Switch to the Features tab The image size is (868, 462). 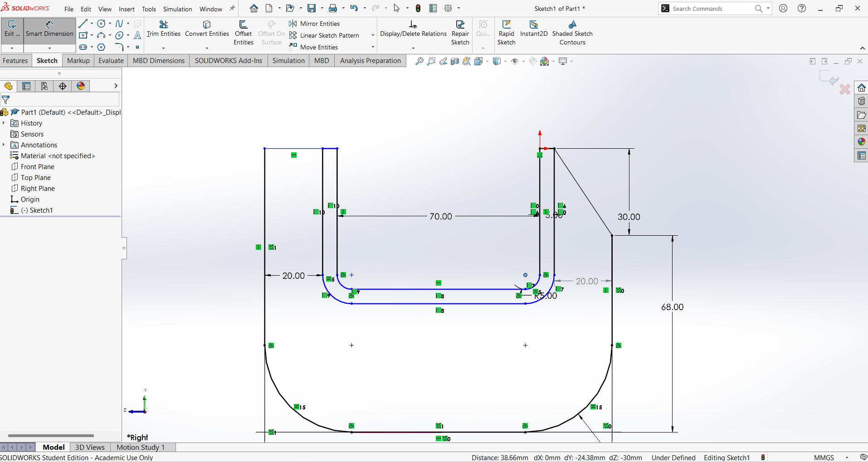coord(15,61)
